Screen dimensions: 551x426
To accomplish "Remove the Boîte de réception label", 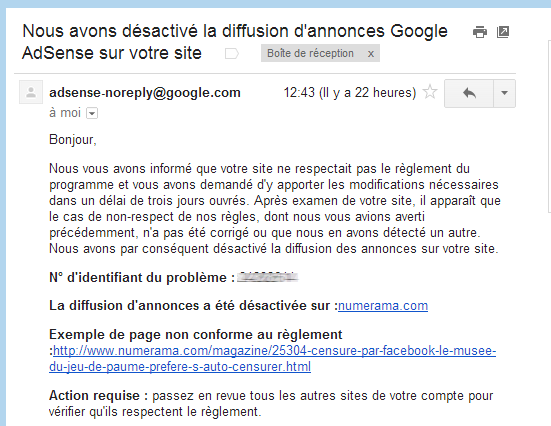I will coord(371,54).
